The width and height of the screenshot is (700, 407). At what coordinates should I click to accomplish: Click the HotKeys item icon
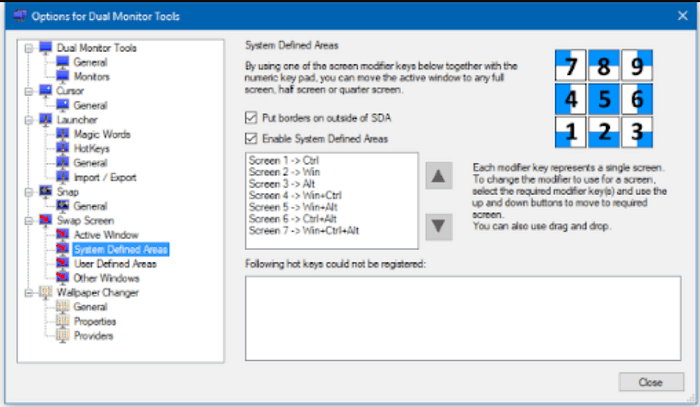(62, 148)
